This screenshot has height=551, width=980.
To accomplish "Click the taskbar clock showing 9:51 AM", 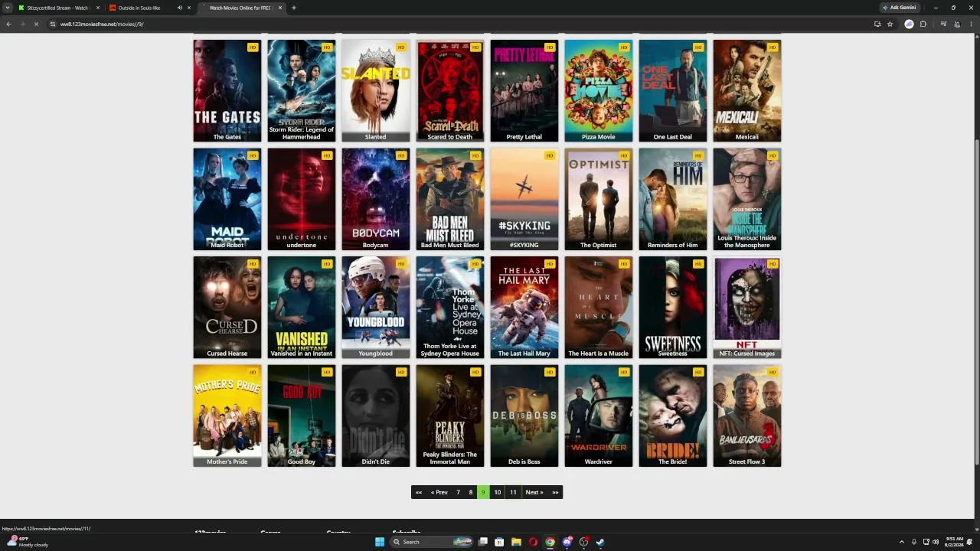I will [953, 542].
